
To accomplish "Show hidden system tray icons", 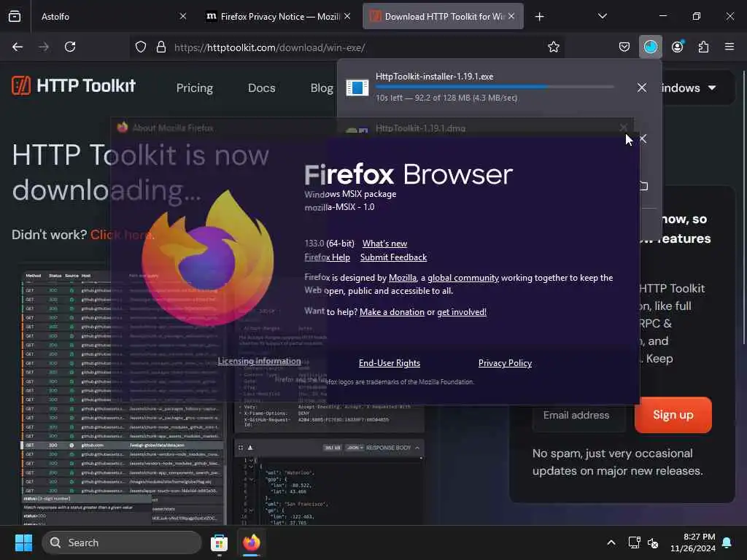I will (611, 542).
